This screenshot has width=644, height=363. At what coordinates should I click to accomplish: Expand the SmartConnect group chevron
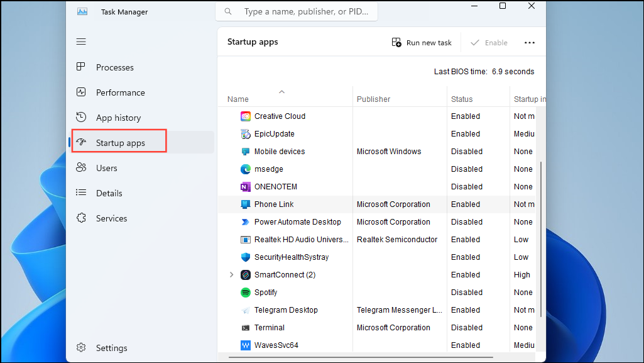[231, 275]
